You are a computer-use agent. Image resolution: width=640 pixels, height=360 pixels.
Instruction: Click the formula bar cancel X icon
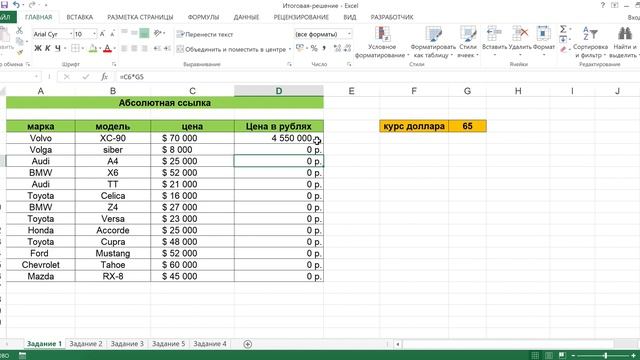point(67,77)
